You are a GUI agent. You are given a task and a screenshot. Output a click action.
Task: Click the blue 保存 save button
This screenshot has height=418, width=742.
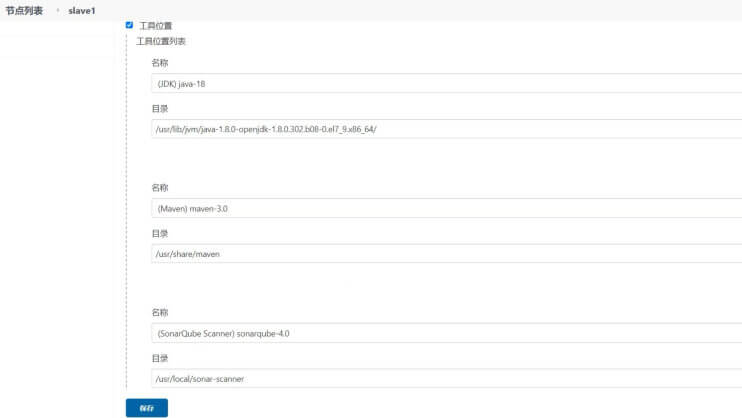click(147, 408)
